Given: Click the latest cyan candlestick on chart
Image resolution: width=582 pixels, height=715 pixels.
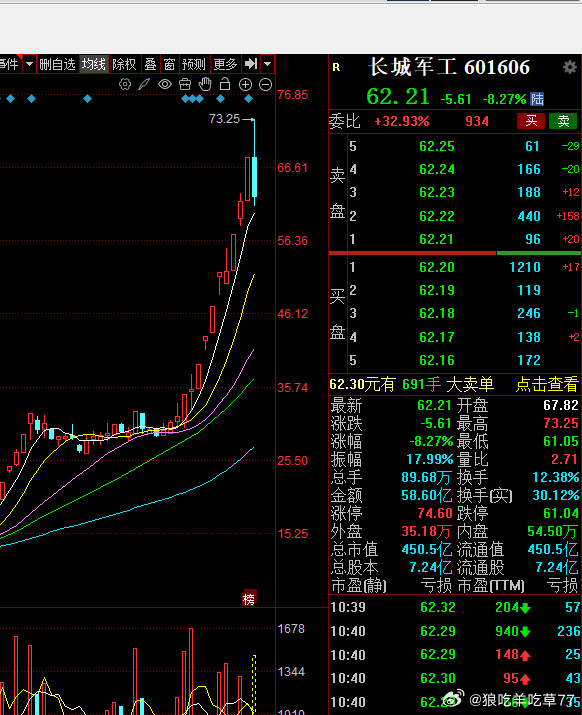Looking at the screenshot, I should point(254,176).
